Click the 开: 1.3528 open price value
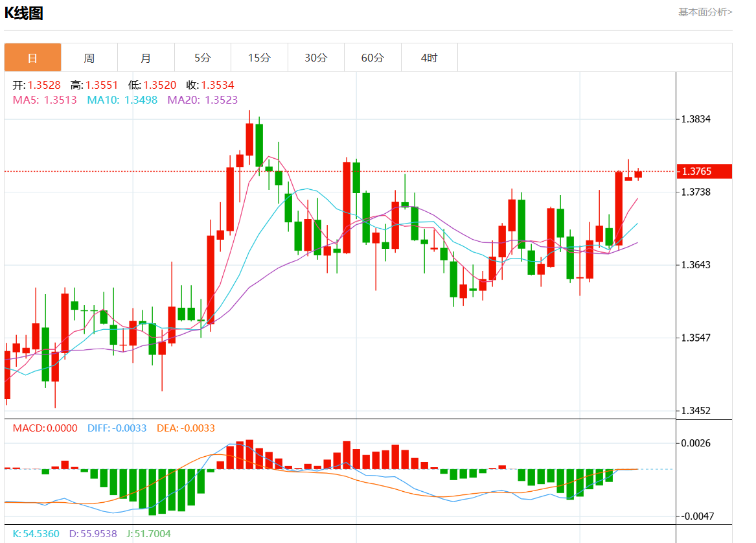The width and height of the screenshot is (756, 543). click(x=37, y=86)
